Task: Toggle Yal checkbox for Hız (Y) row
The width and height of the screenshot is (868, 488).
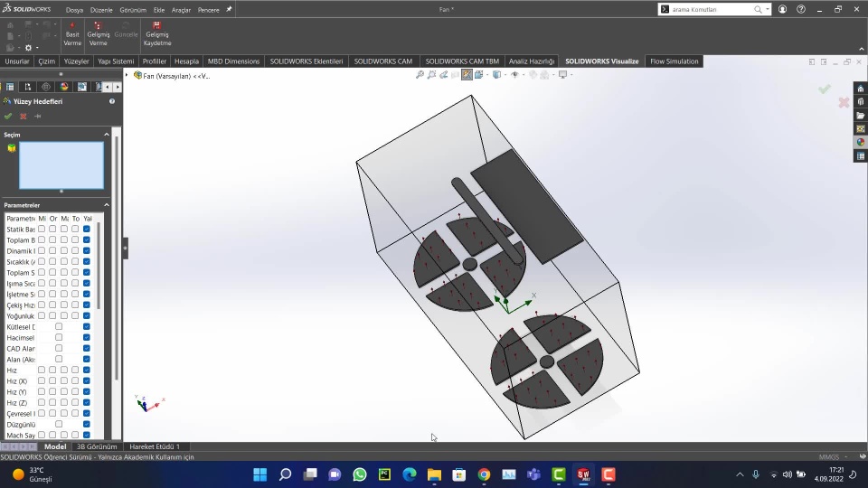Action: [x=87, y=391]
